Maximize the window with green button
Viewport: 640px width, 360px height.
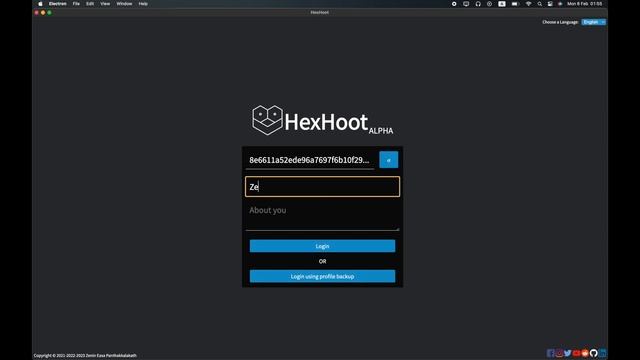coord(49,13)
